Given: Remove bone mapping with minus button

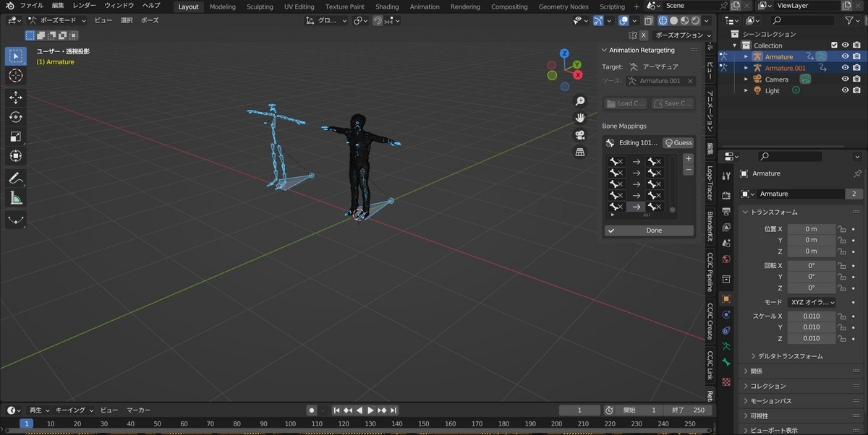Looking at the screenshot, I should click(689, 170).
